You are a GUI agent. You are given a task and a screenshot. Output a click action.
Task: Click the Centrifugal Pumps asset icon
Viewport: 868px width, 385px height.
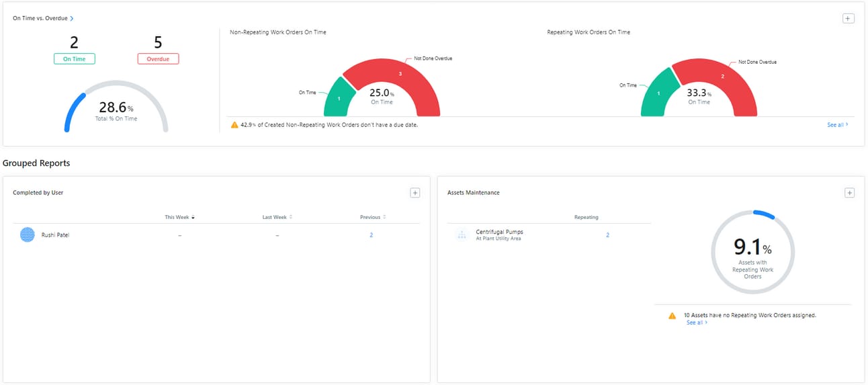462,234
